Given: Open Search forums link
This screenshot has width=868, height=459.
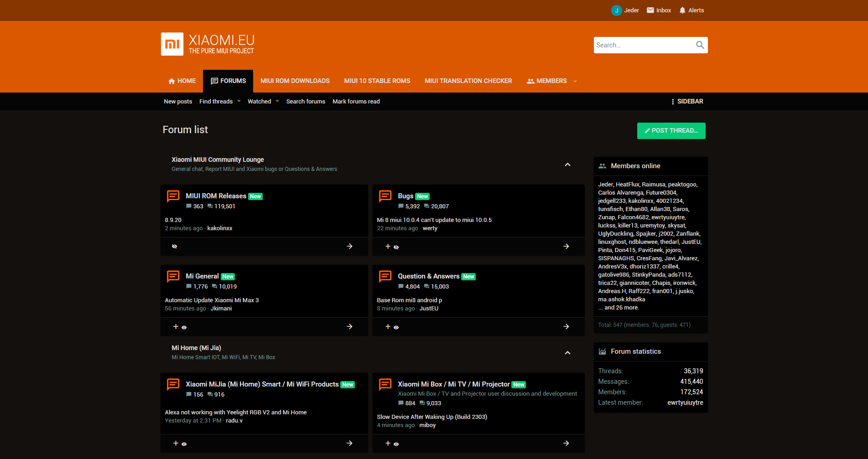Looking at the screenshot, I should click(306, 101).
